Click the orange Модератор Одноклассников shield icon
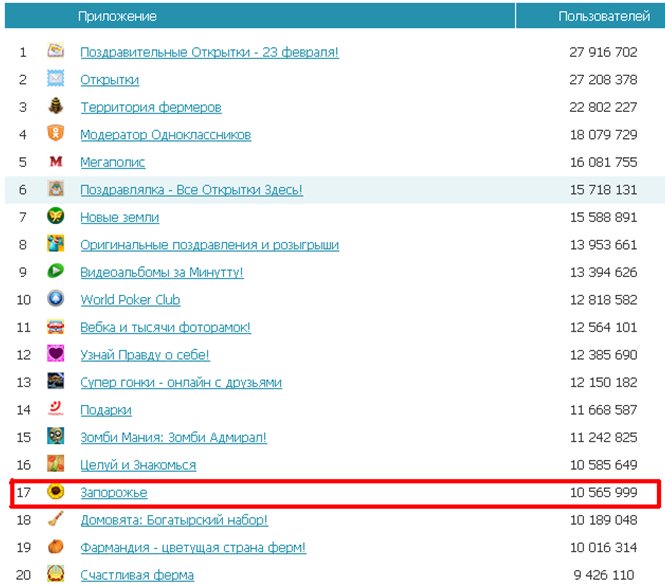This screenshot has width=665, height=586. [56, 134]
